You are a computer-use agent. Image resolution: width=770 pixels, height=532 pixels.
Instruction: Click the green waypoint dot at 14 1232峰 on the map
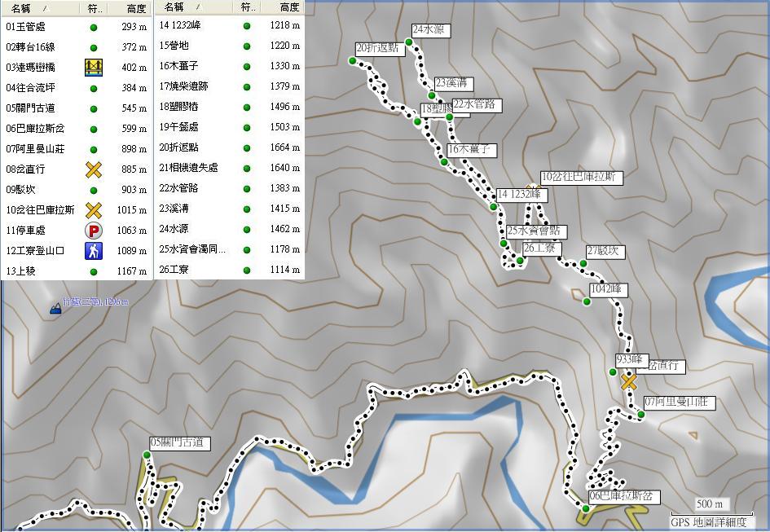click(494, 207)
